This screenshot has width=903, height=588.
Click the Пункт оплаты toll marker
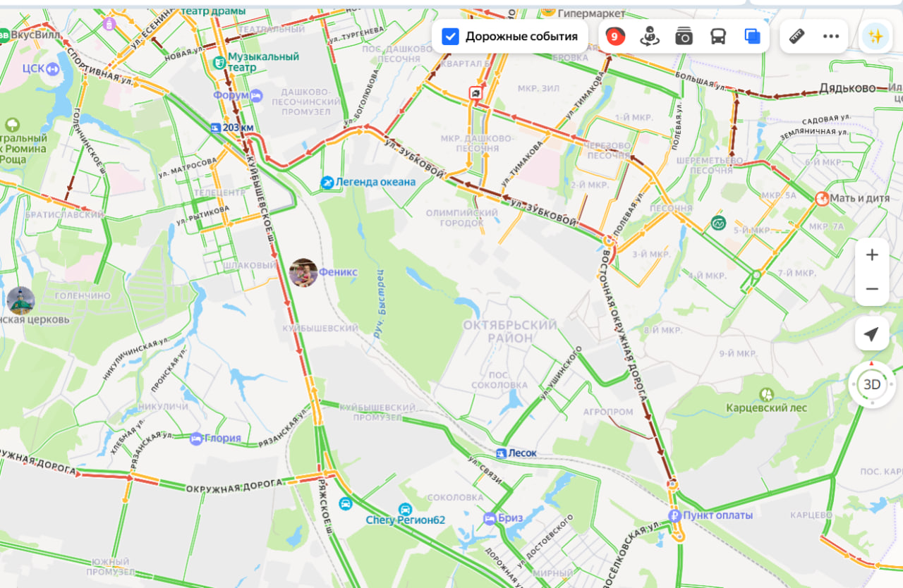point(674,515)
